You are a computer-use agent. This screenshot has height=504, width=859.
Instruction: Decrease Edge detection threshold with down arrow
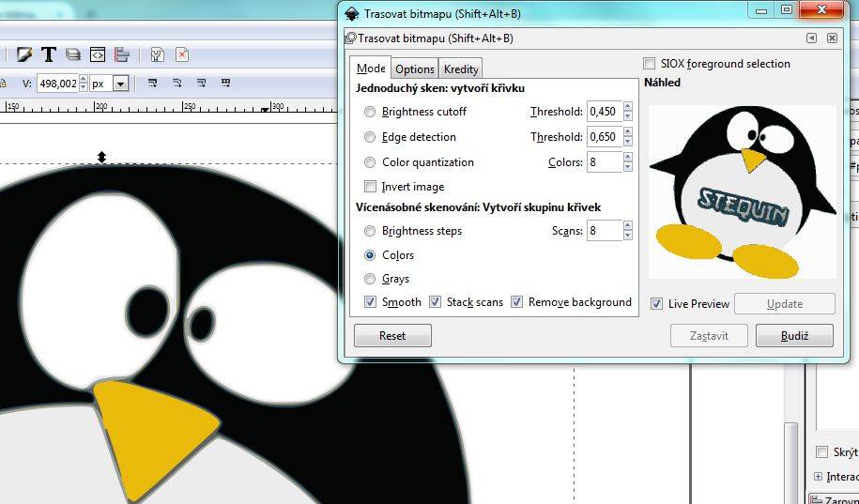tap(628, 142)
